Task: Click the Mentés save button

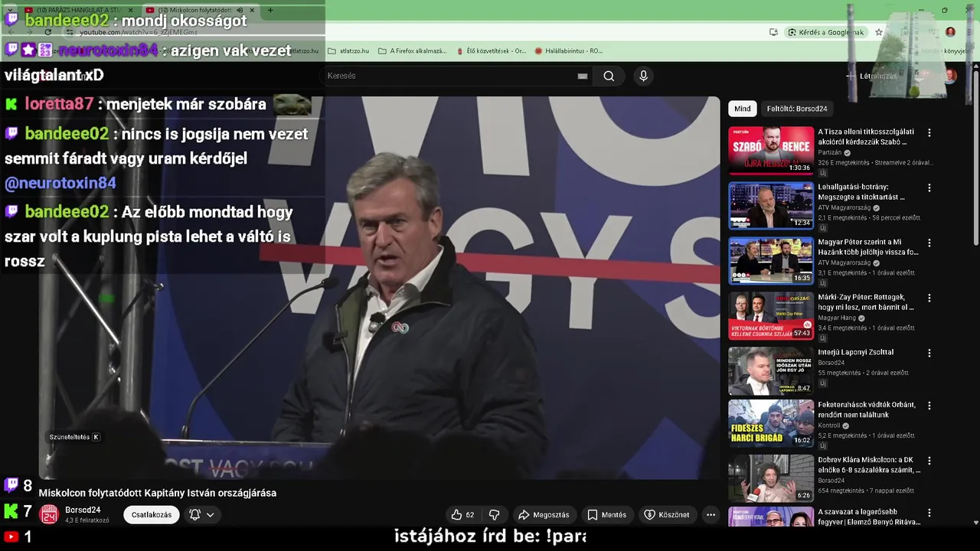Action: pos(607,515)
